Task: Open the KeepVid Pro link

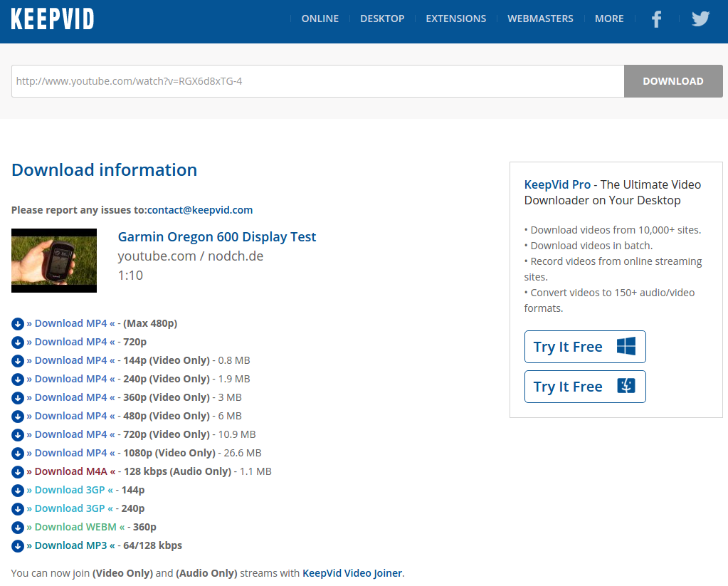Action: click(557, 184)
